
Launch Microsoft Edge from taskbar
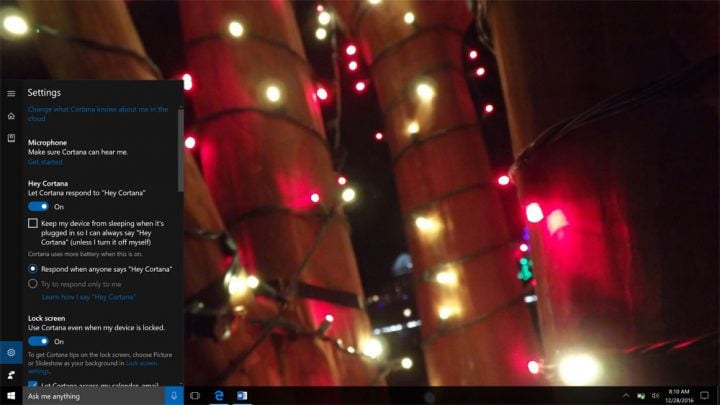point(219,395)
